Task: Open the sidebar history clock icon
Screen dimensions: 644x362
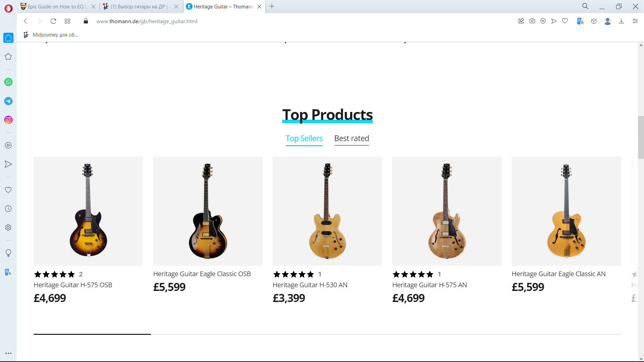Action: [x=8, y=209]
